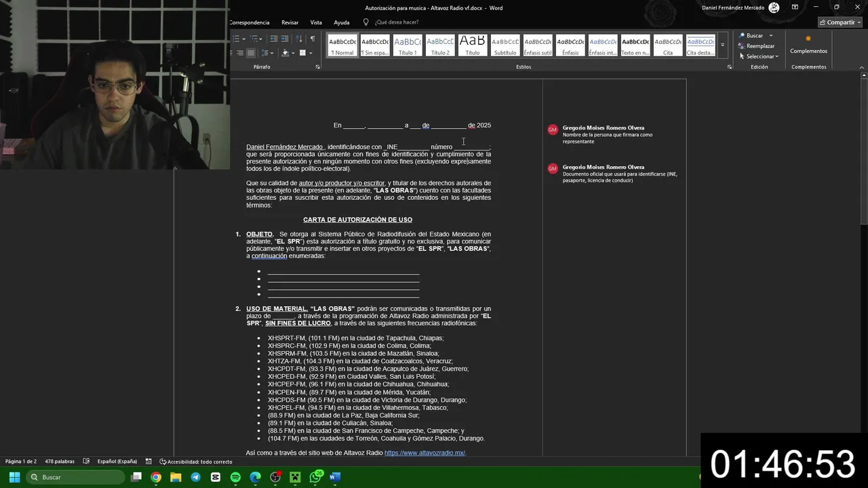Screen dimensions: 868x488
Task: Click 478 palabras word count
Action: 60,462
